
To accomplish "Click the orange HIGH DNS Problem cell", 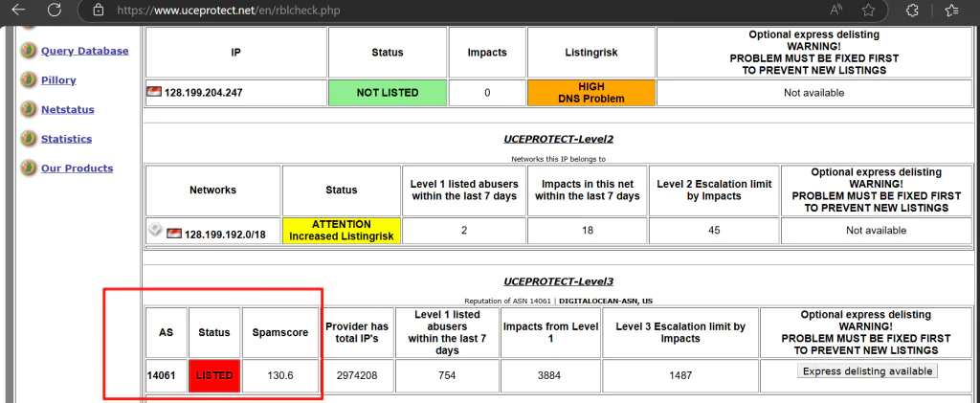I will click(591, 93).
